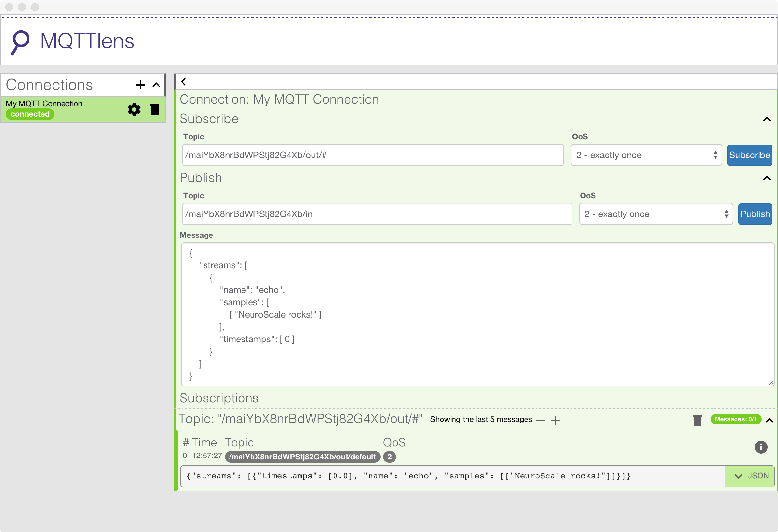Delete the subscription topic with trash icon
The height and width of the screenshot is (532, 778).
coord(697,420)
